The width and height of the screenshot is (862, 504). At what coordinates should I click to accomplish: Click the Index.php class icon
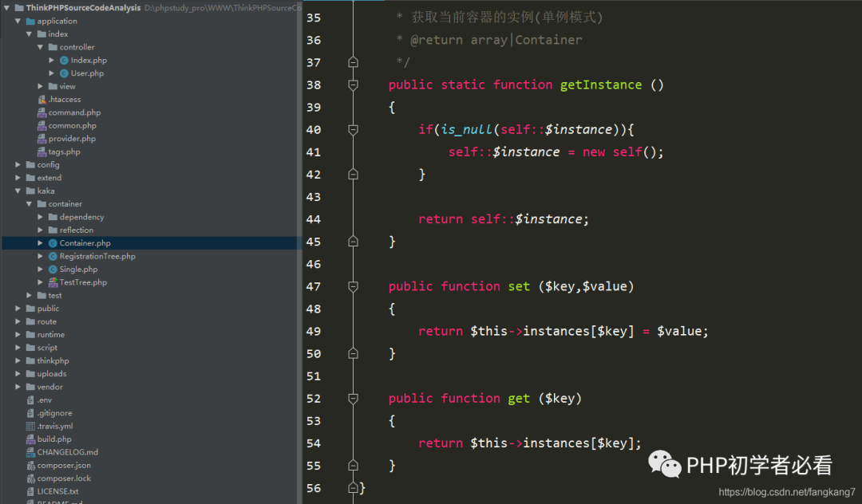(x=64, y=61)
